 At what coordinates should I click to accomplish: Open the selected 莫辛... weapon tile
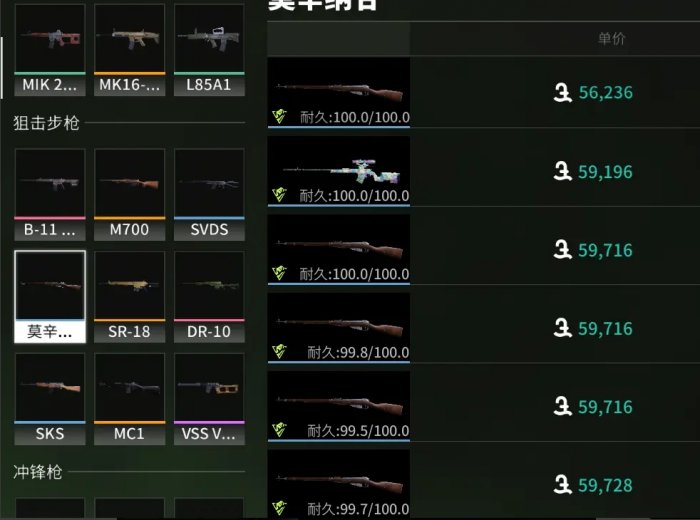50,297
